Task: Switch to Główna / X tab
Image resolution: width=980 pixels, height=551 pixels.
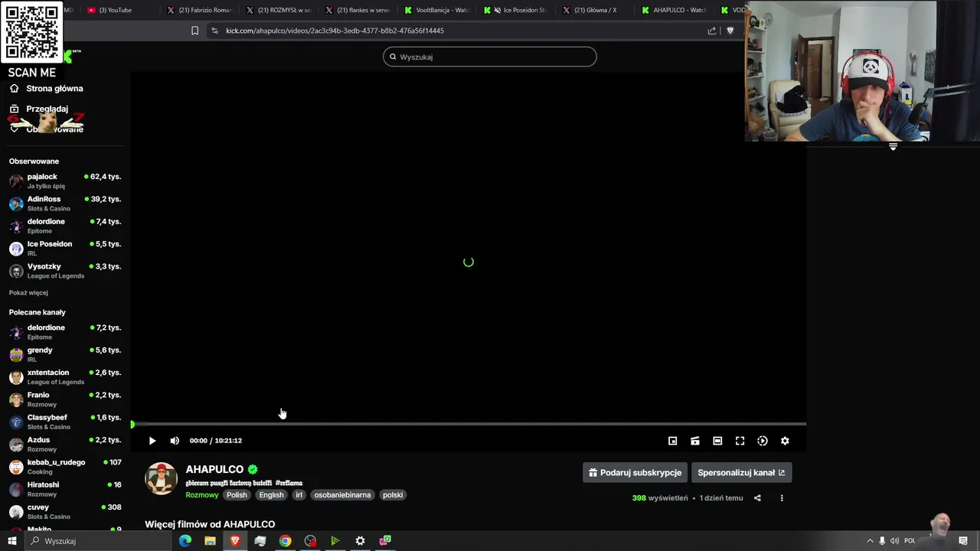Action: [x=595, y=10]
